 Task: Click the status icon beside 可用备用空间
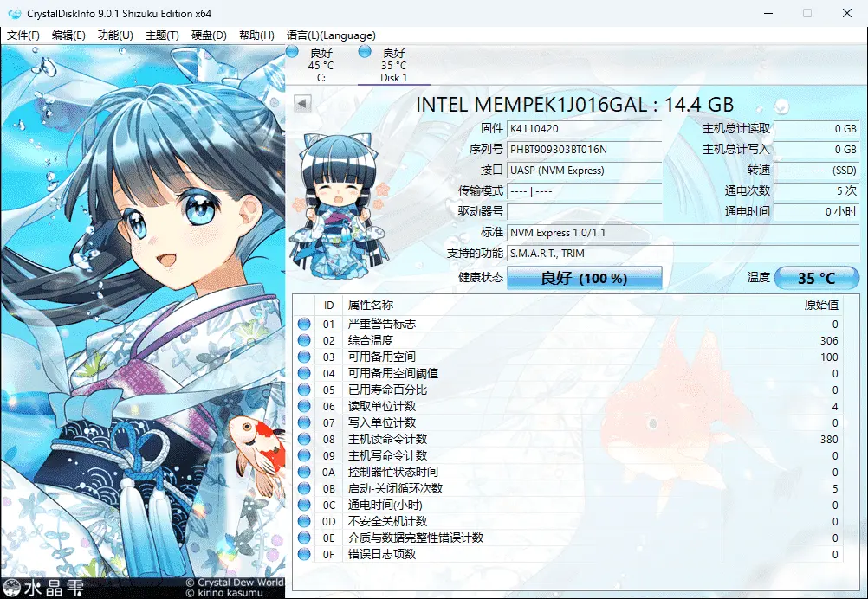tap(304, 357)
